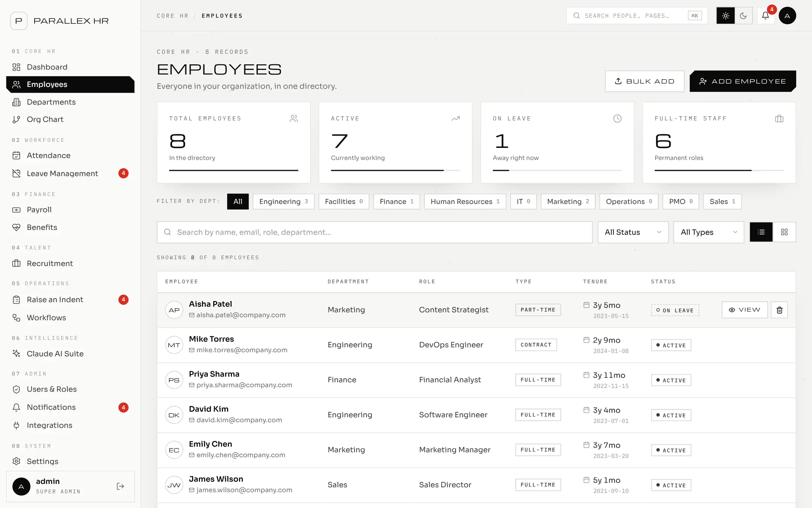Viewport: 812px width, 508px height.
Task: Open the All Status dropdown
Action: pos(633,232)
